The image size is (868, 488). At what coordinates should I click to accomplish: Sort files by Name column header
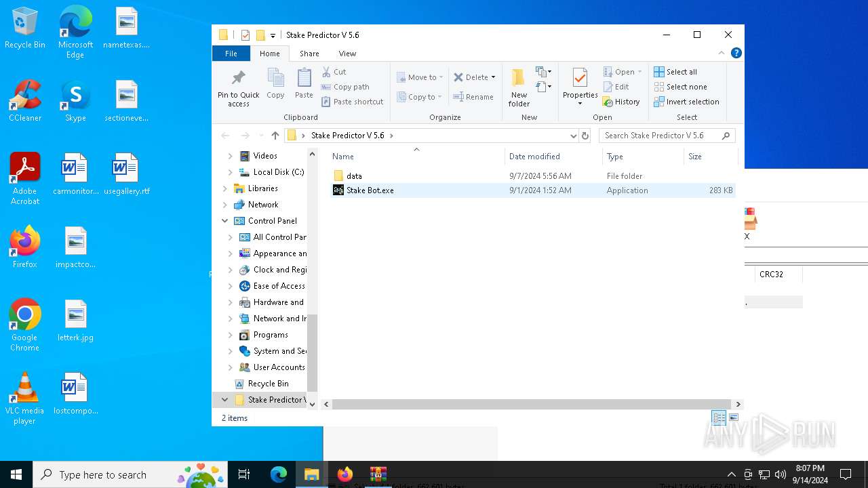[x=416, y=157]
